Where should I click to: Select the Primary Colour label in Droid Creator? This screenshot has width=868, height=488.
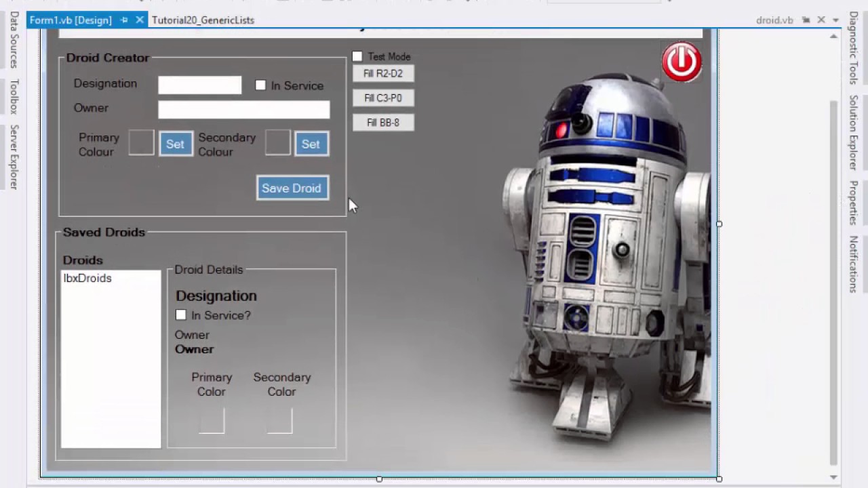tap(99, 144)
